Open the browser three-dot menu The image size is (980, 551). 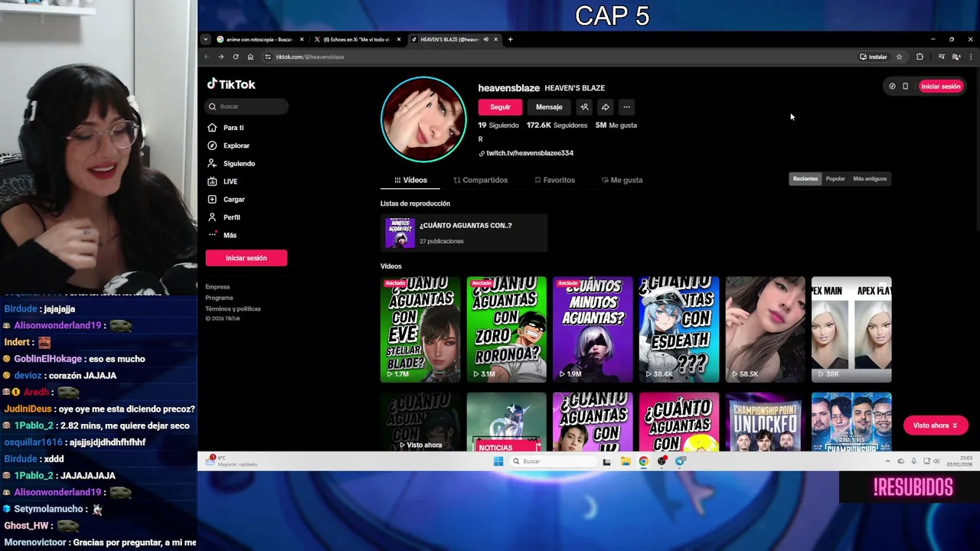tap(970, 57)
